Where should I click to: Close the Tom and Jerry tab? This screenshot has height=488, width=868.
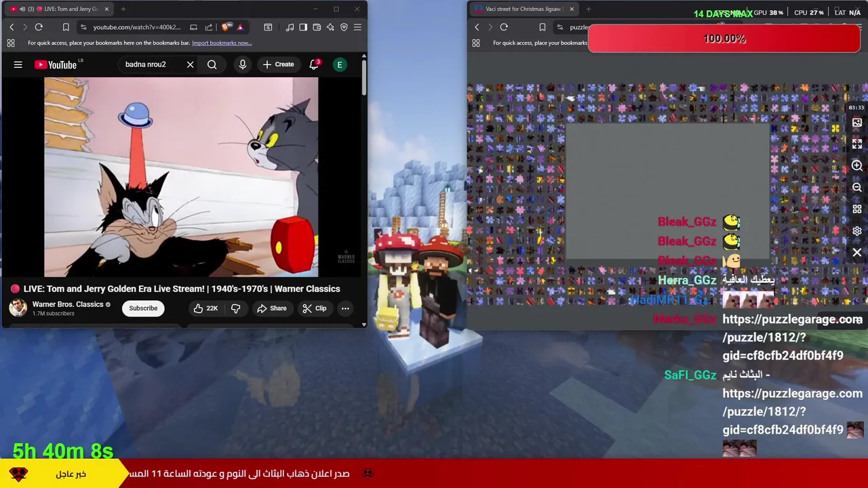point(106,9)
